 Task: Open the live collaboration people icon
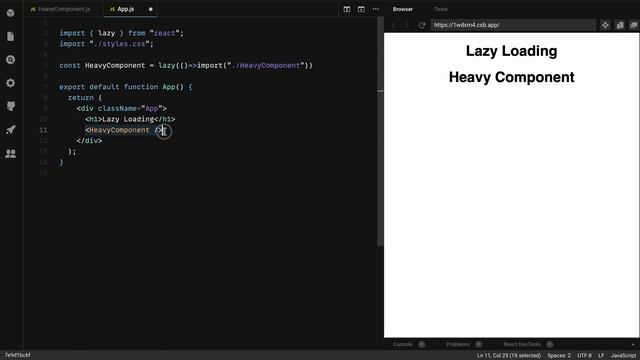point(11,153)
